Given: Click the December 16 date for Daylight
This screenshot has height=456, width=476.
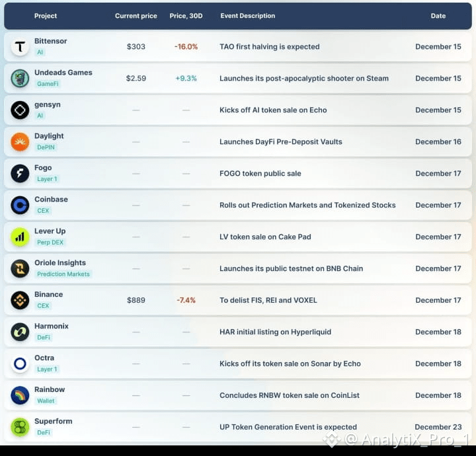Looking at the screenshot, I should coord(438,141).
